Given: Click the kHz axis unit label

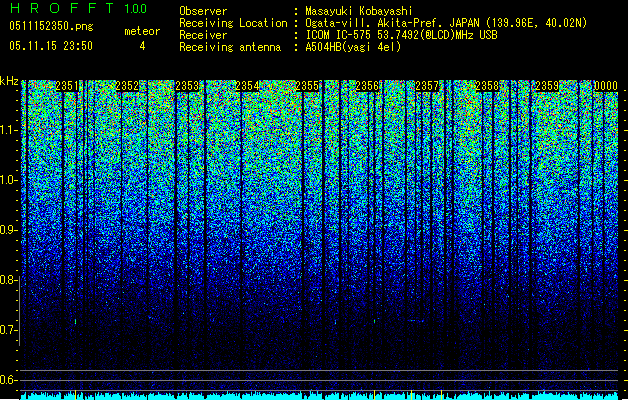Looking at the screenshot, I should tap(9, 81).
